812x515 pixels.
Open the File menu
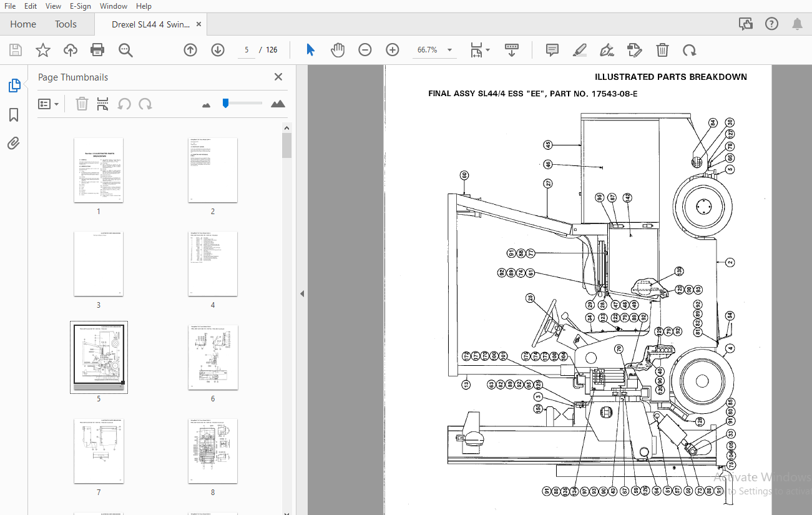pos(10,6)
